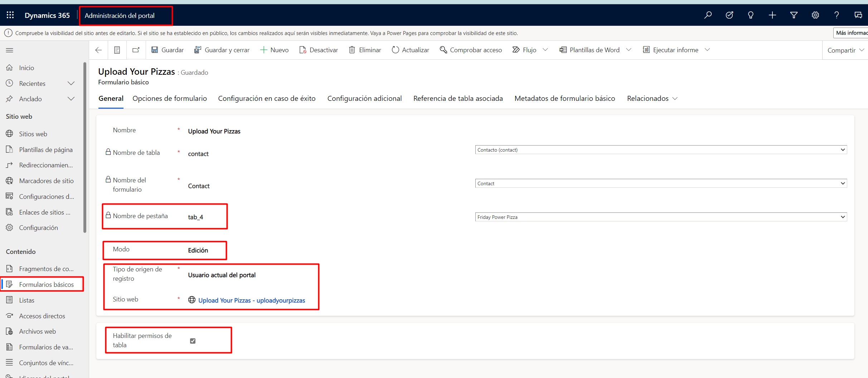Open the chat panel icon in header
The height and width of the screenshot is (378, 868).
858,15
